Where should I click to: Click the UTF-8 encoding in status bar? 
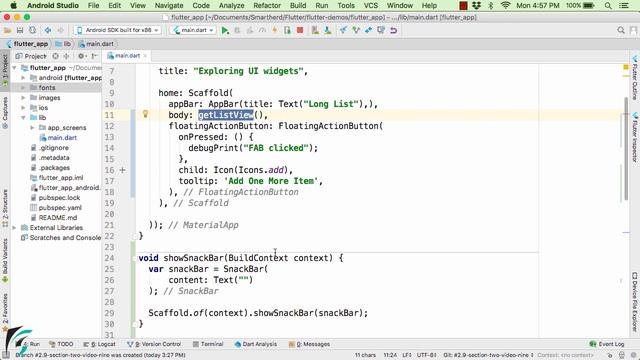427,355
